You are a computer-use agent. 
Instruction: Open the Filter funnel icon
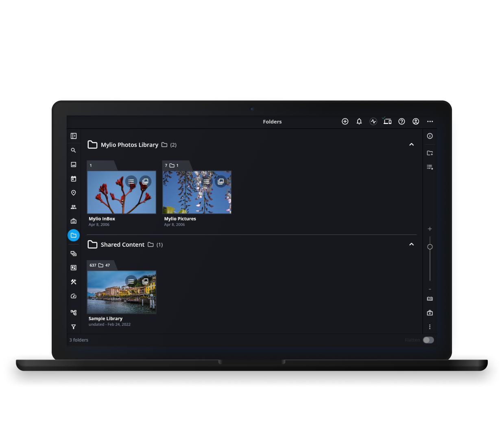point(74,327)
